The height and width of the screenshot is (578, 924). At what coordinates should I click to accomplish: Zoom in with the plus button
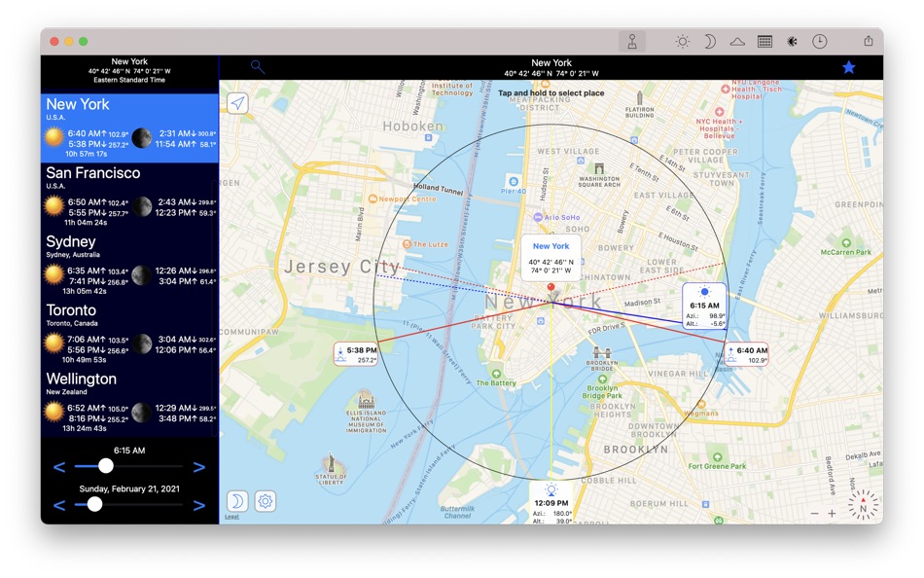point(832,514)
